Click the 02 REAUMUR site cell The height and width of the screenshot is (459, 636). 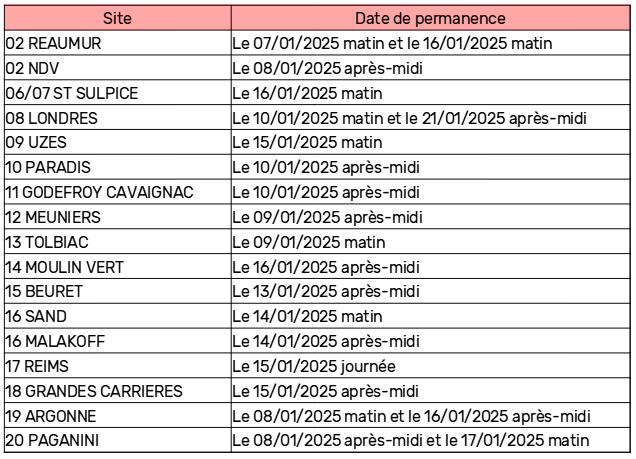tap(118, 43)
